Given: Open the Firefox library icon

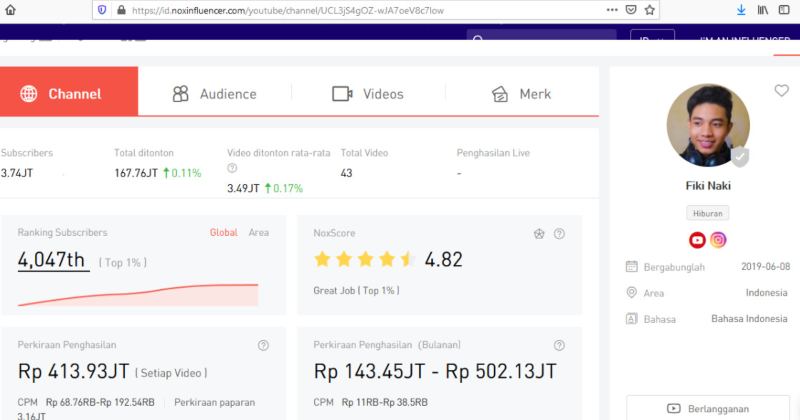Looking at the screenshot, I should [x=763, y=10].
